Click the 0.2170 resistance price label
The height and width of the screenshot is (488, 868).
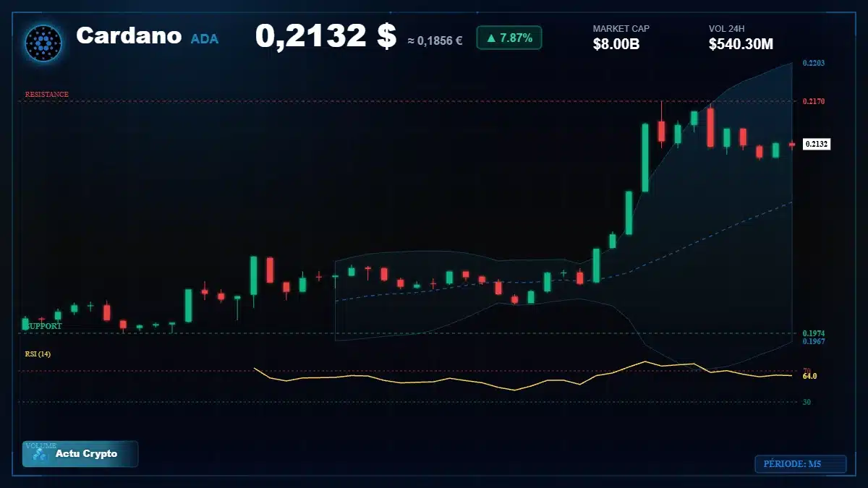click(814, 101)
